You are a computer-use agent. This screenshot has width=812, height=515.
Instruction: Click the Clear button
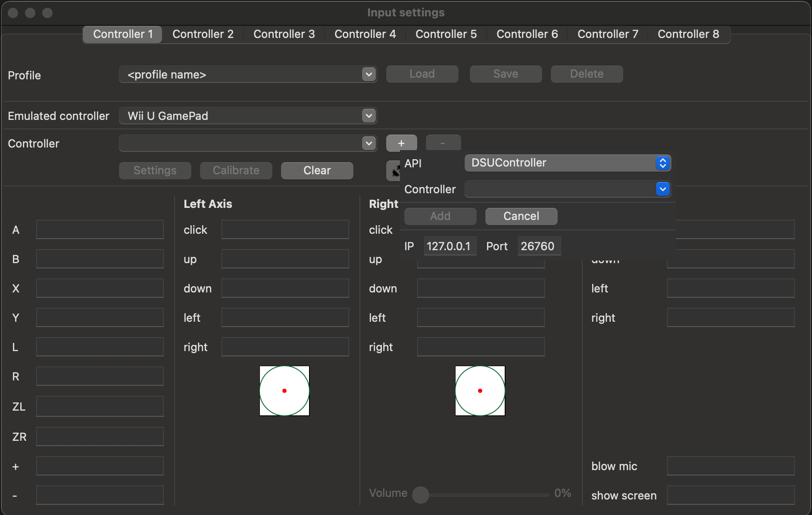(x=317, y=170)
